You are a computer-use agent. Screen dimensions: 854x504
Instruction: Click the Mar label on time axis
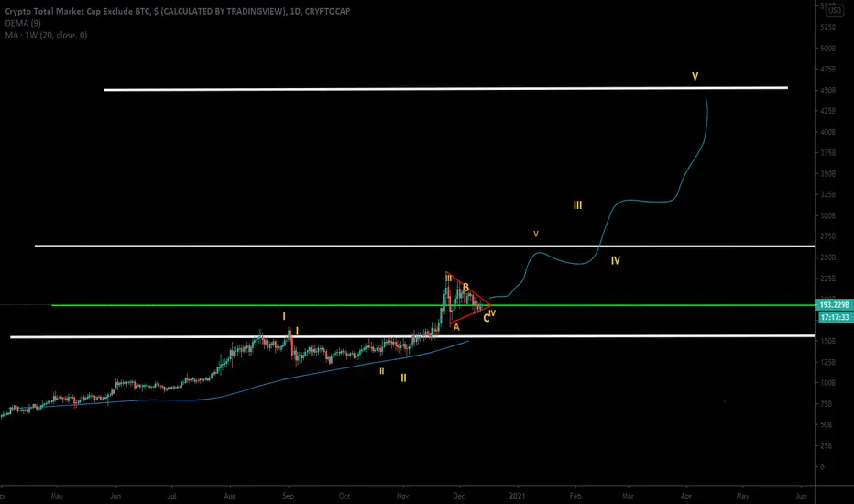tap(628, 496)
